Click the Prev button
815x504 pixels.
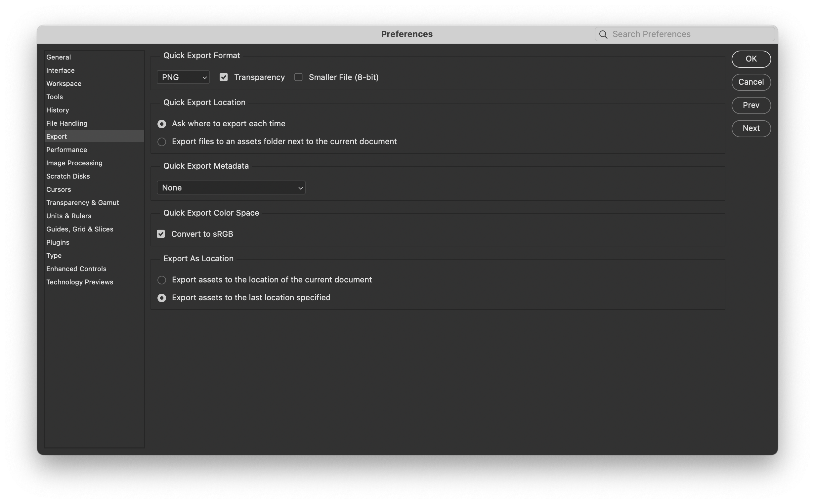tap(751, 105)
